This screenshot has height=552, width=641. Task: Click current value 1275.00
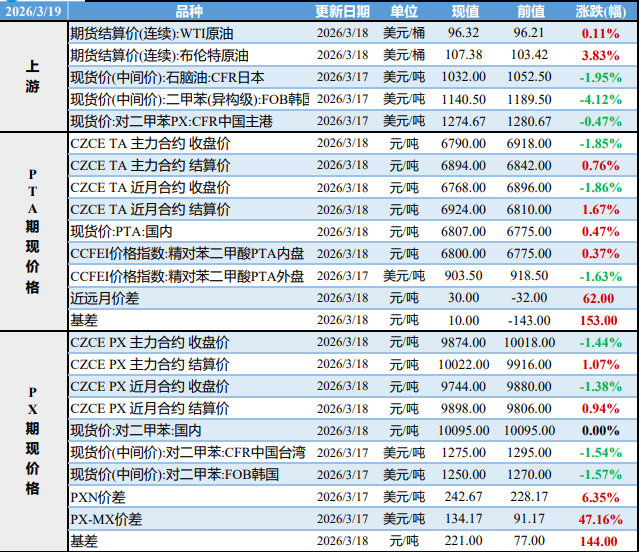tap(463, 453)
